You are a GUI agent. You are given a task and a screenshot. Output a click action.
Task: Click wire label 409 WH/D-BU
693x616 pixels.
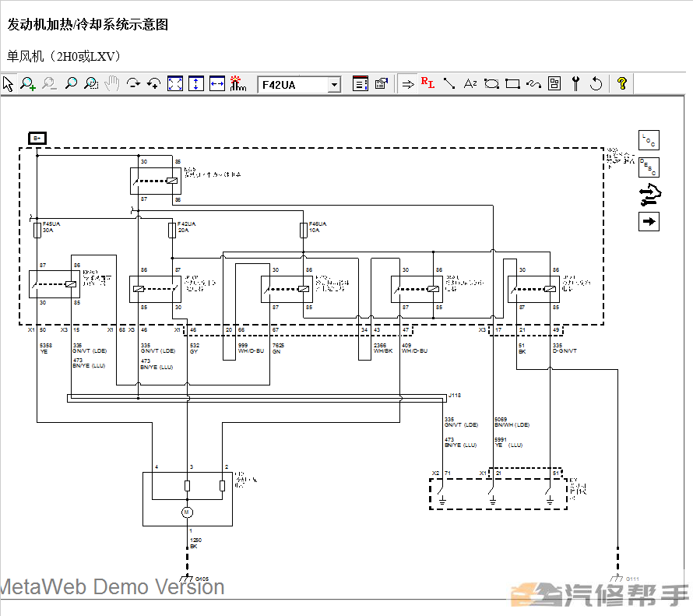pos(414,348)
